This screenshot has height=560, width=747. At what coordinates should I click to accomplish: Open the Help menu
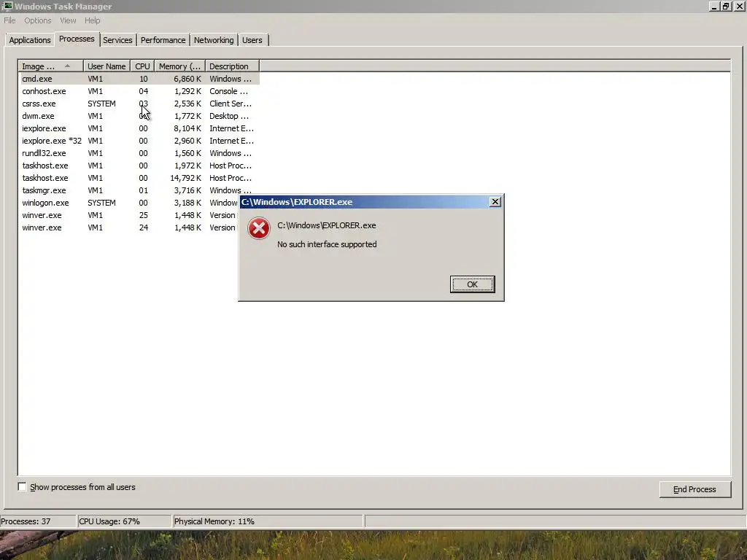[93, 20]
